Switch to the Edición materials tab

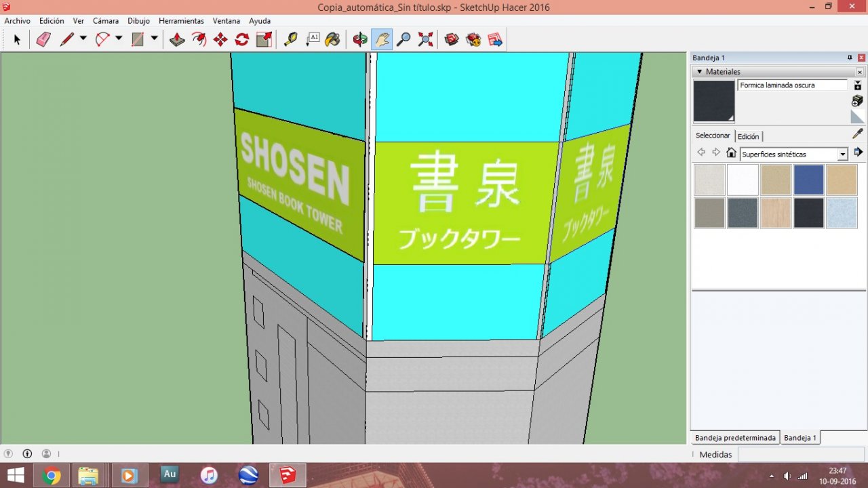[749, 136]
